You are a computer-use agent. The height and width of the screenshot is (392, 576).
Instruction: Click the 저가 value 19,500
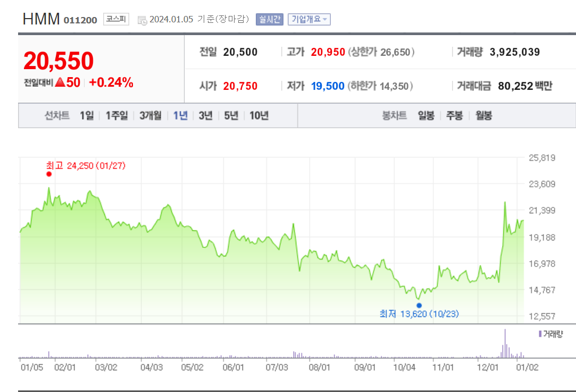[x=328, y=86]
